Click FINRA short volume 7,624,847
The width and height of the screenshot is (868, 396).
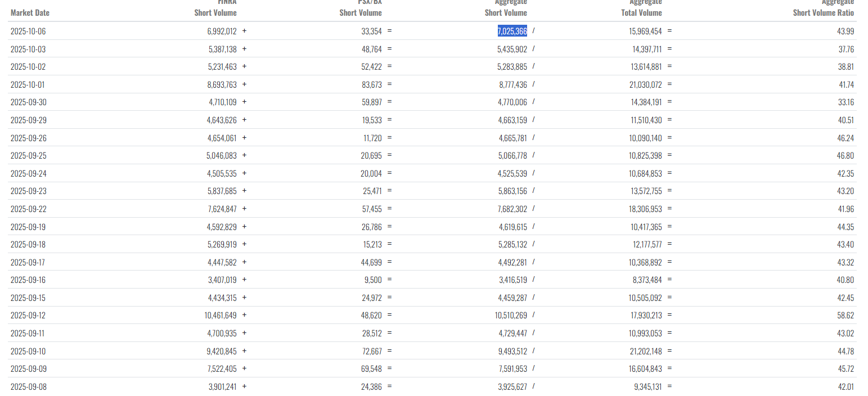click(x=222, y=209)
